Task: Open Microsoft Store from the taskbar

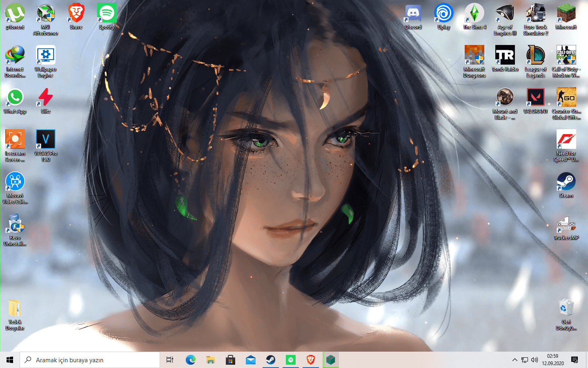Action: [230, 360]
